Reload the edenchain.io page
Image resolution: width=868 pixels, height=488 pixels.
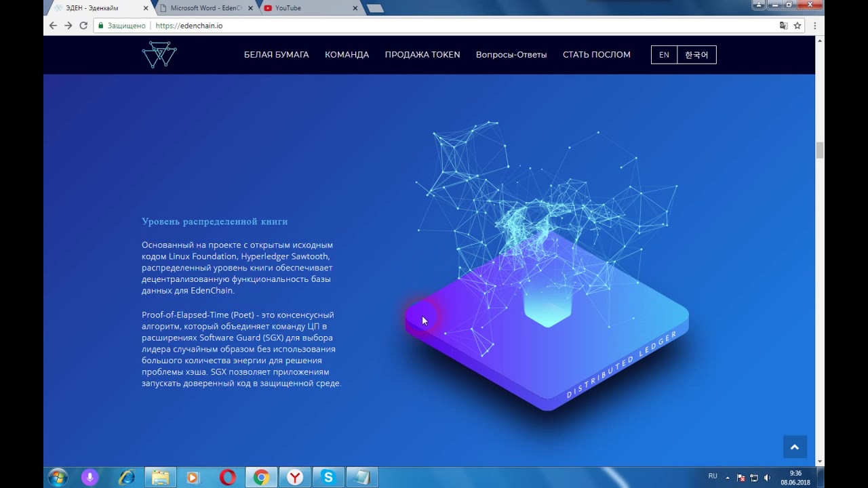tap(83, 26)
